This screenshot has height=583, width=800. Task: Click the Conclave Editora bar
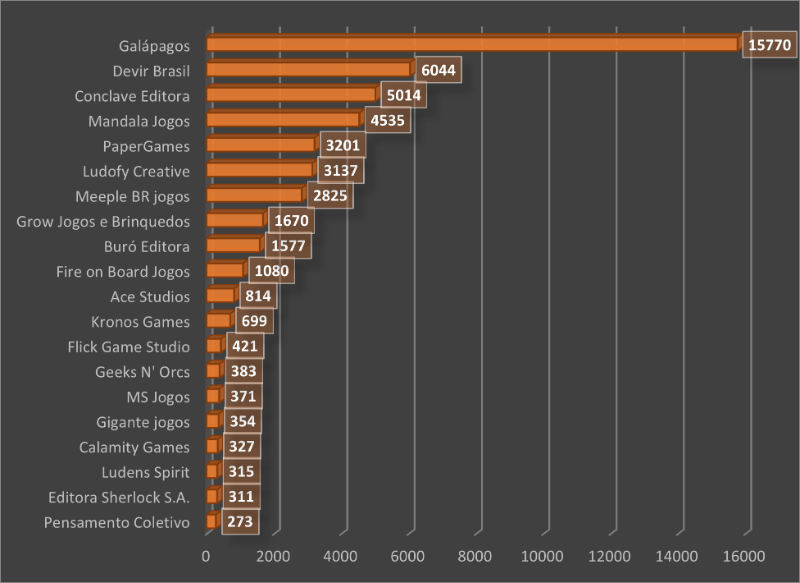(290, 95)
